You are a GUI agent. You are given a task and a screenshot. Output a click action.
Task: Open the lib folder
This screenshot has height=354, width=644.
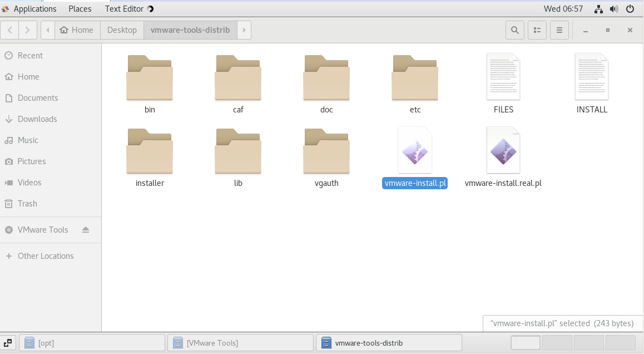pyautogui.click(x=238, y=151)
